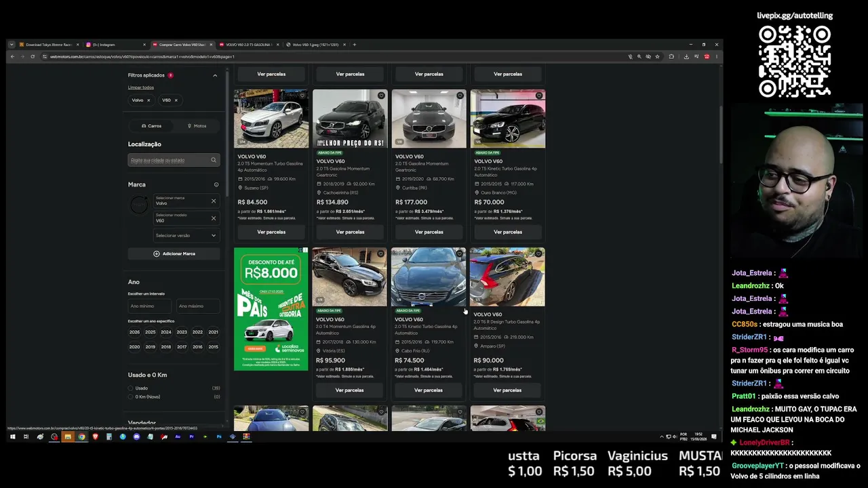This screenshot has height=488, width=868.
Task: Filter by year 2026
Action: (x=134, y=332)
